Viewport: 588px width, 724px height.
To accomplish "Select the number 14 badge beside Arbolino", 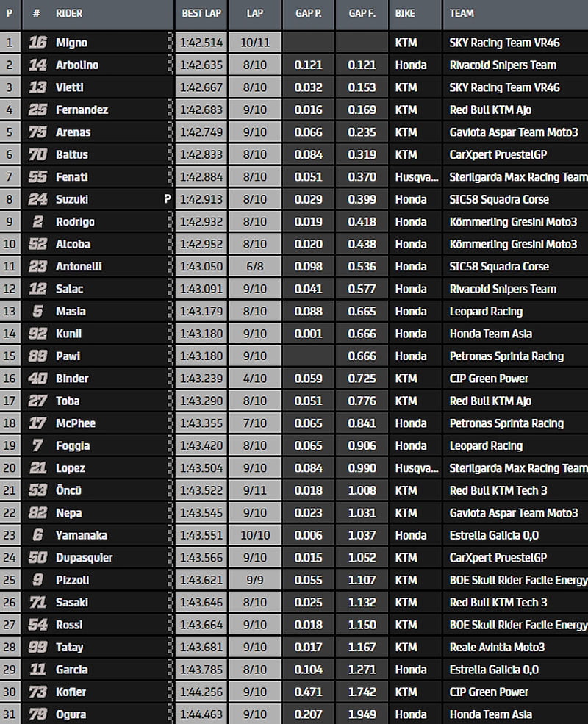I will 37,65.
